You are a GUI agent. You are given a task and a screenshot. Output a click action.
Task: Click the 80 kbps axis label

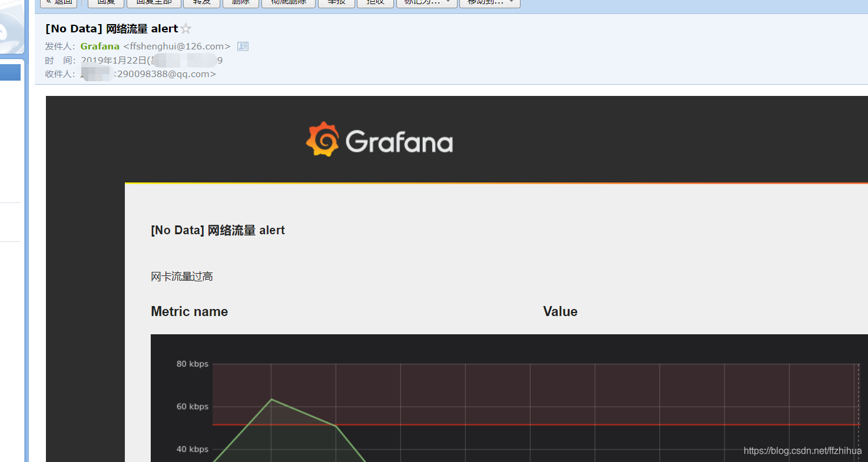193,364
